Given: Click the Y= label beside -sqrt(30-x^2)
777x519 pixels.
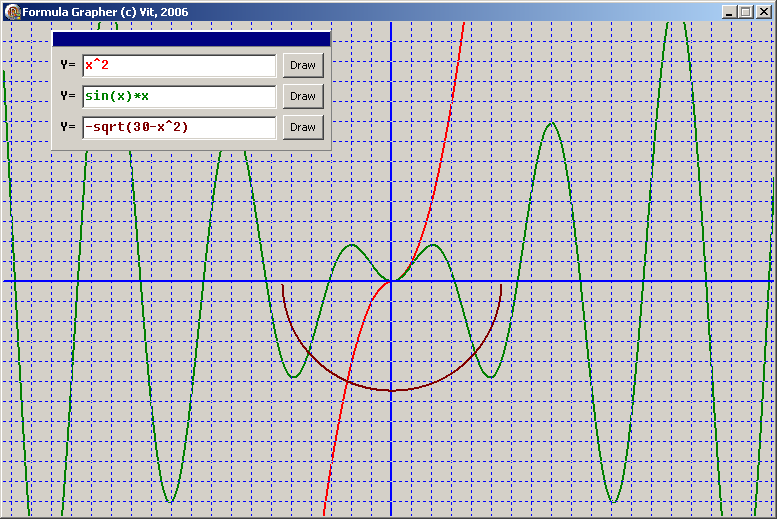Looking at the screenshot, I should point(68,127).
